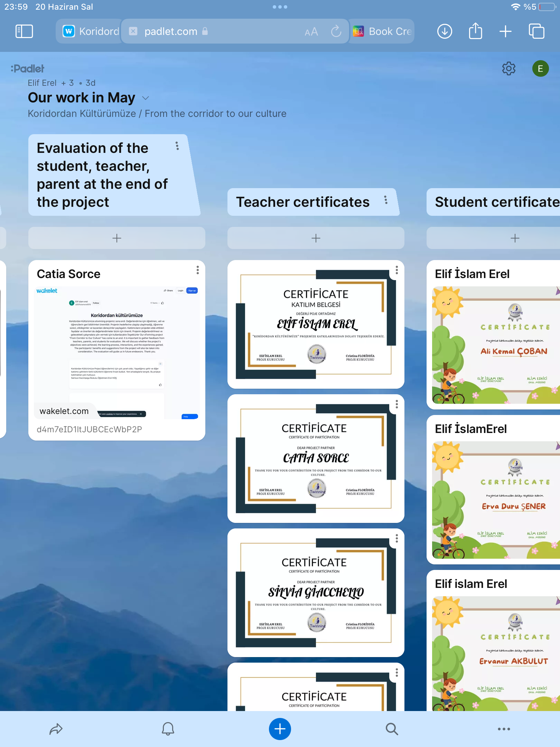Show the Safari sidebar
This screenshot has height=747, width=560.
[24, 31]
